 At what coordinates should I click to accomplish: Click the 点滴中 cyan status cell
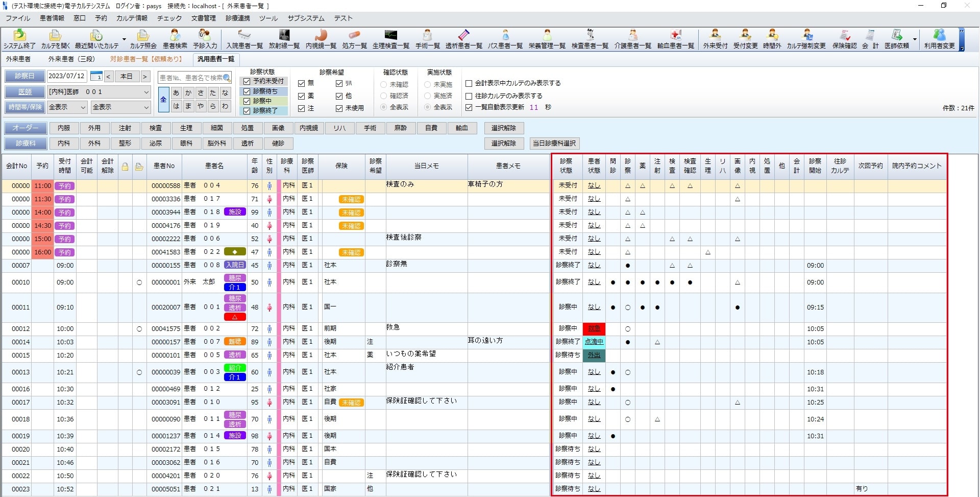(x=594, y=342)
